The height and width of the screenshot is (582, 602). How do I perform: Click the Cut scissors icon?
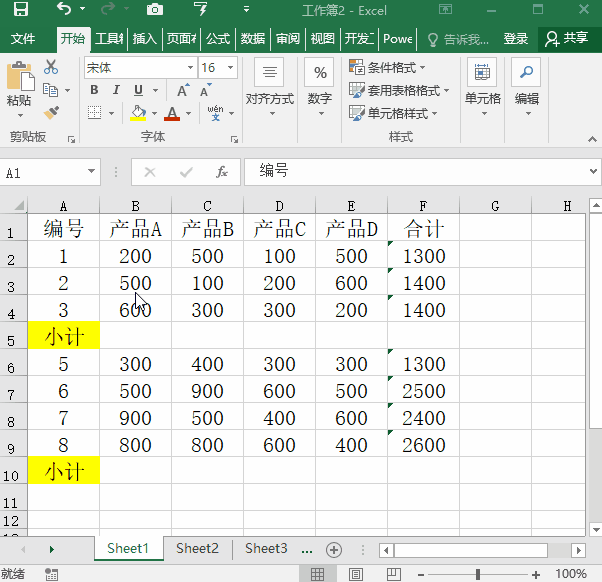51,68
